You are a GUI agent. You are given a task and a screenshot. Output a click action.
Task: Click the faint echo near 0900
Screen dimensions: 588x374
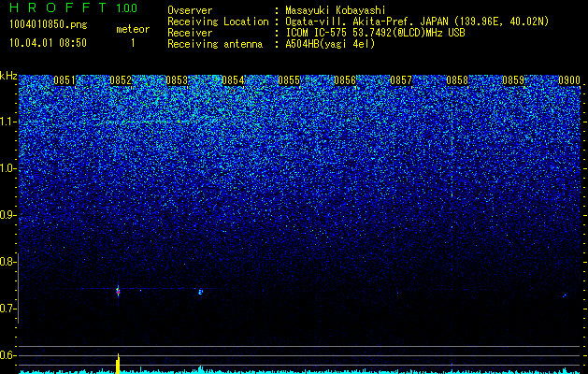pyautogui.click(x=565, y=295)
